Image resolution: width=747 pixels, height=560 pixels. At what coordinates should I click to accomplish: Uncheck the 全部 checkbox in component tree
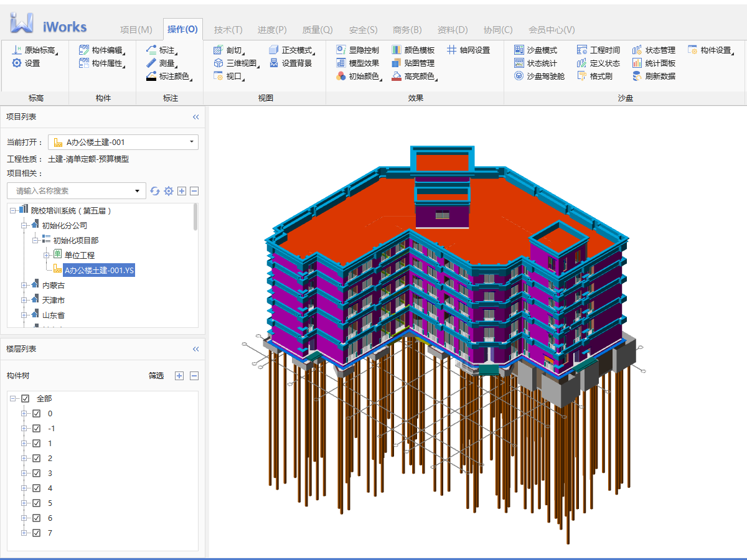(x=26, y=398)
